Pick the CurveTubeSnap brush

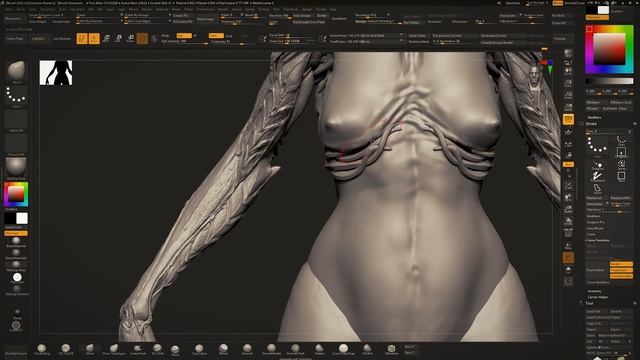coord(344,349)
